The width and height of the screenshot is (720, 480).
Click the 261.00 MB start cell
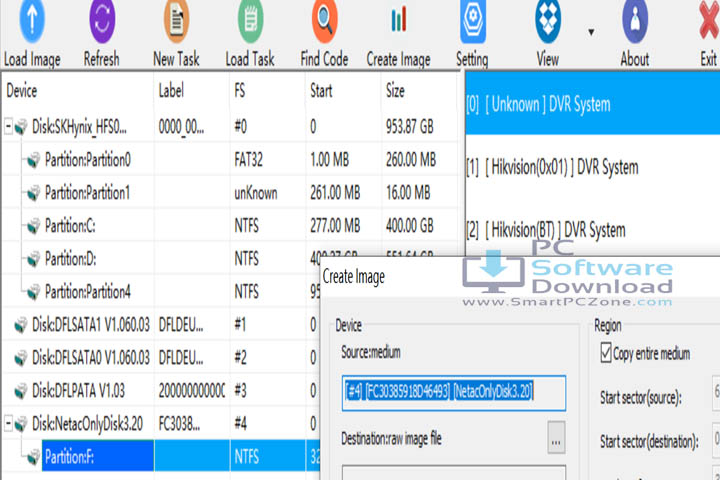coord(335,193)
